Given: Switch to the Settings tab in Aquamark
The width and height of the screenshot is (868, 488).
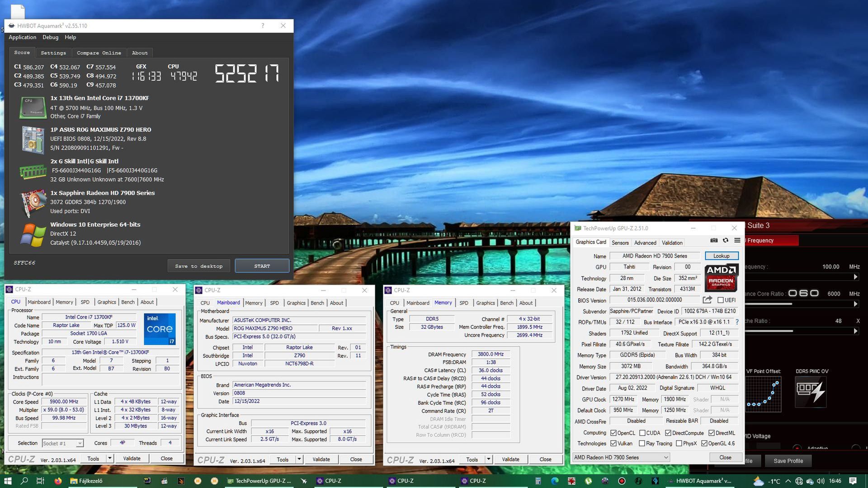Looking at the screenshot, I should 53,53.
